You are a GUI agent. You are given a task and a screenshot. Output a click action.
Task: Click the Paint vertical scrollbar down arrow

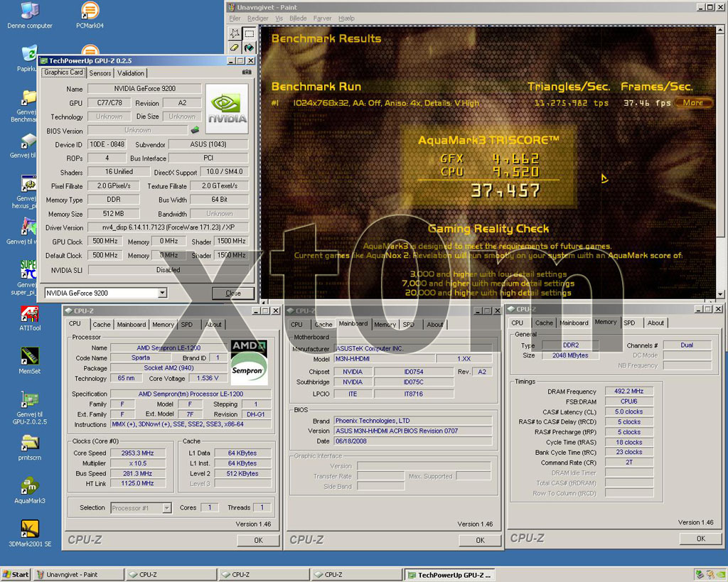point(720,294)
